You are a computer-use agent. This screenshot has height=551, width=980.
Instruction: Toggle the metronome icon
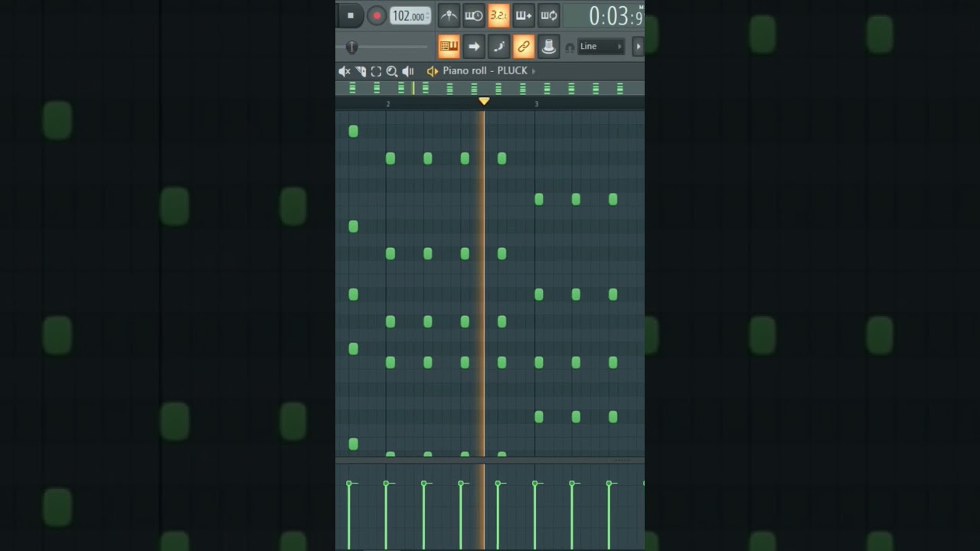point(449,15)
